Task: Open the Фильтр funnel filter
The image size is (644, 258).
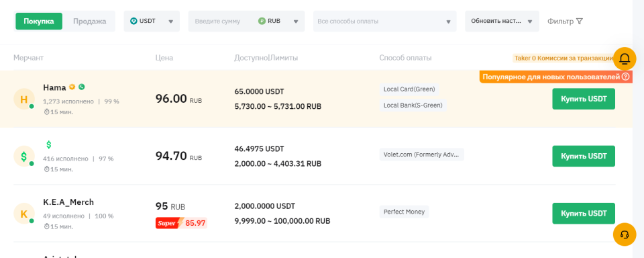Action: [x=565, y=21]
